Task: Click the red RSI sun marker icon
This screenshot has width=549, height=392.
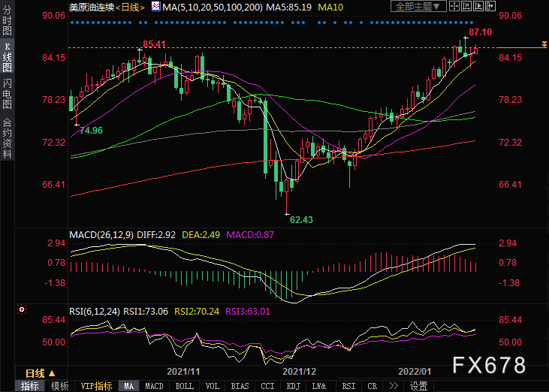Action: (x=22, y=309)
